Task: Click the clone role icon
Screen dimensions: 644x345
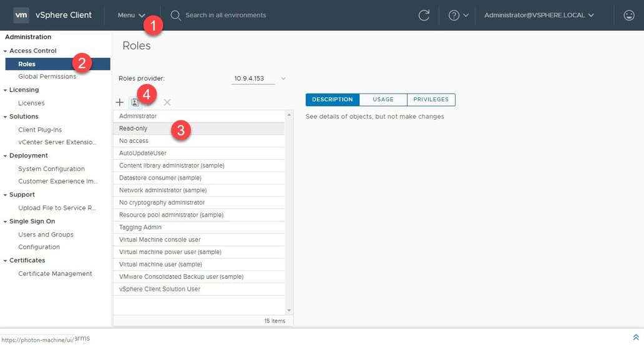Action: [135, 102]
